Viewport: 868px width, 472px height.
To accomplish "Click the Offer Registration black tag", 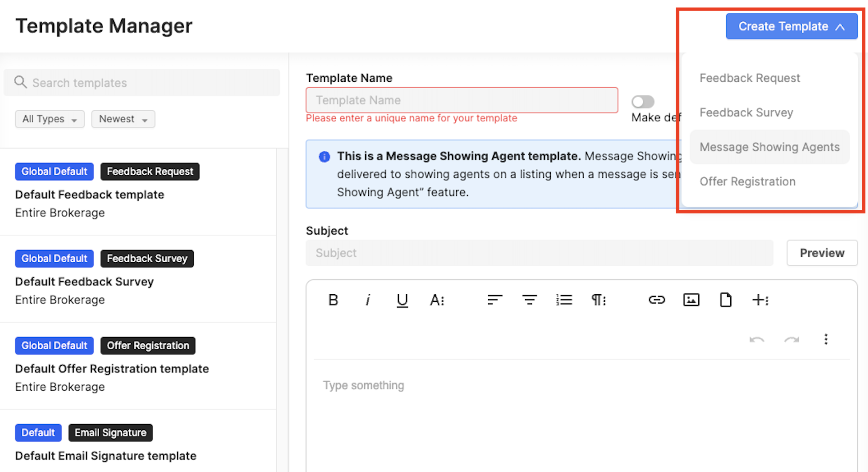I will click(x=148, y=346).
